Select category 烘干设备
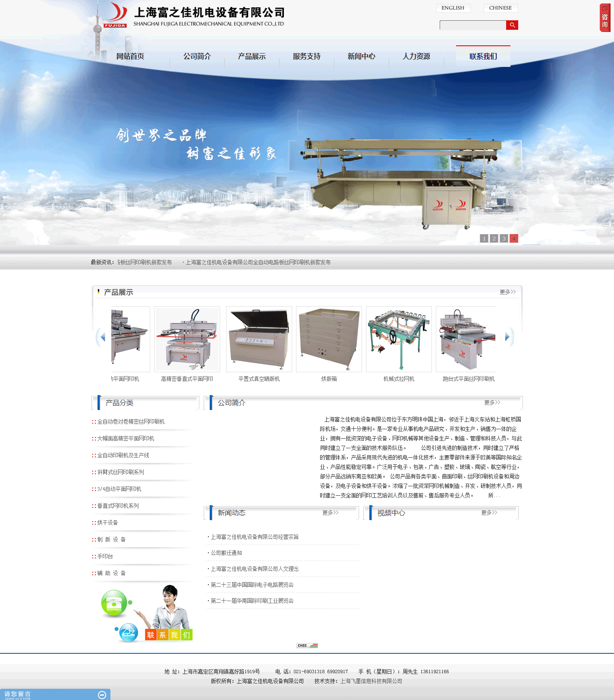The image size is (614, 700). click(107, 523)
